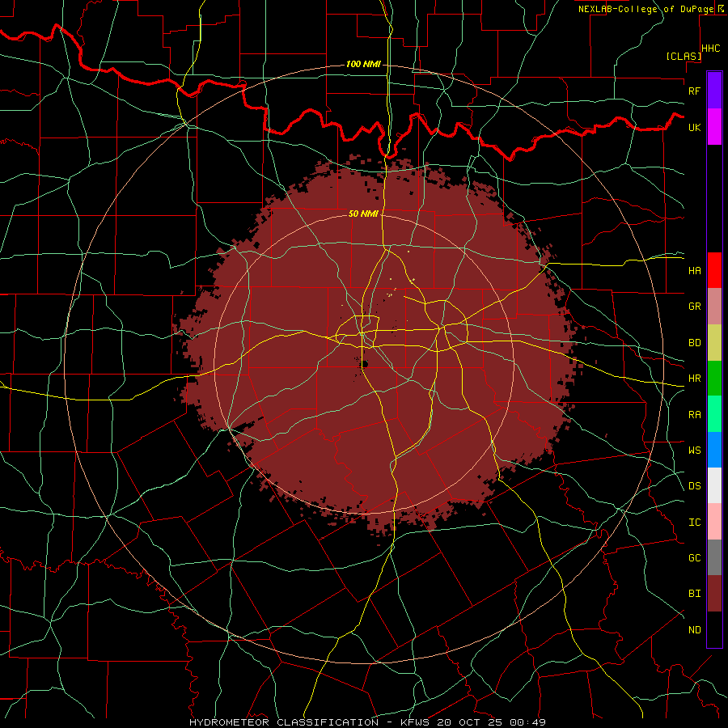Viewport: 728px width, 728px height.
Task: Click the 50 NMI range ring label
Action: tap(363, 214)
